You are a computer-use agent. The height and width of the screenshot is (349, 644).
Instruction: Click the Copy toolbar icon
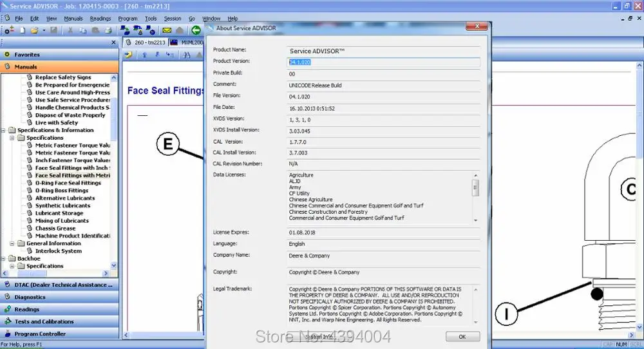pos(83,30)
